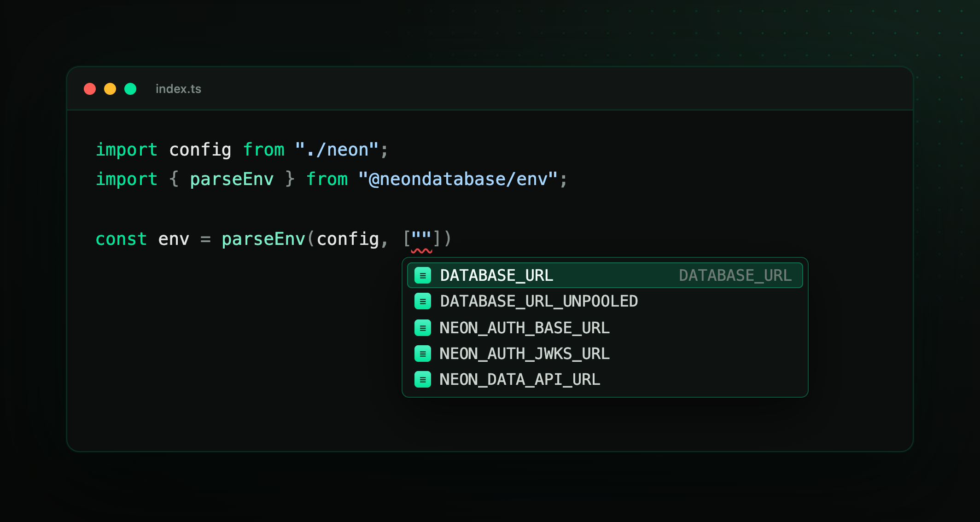Click the yellow minimize window dot
Viewport: 980px width, 522px height.
[x=110, y=89]
